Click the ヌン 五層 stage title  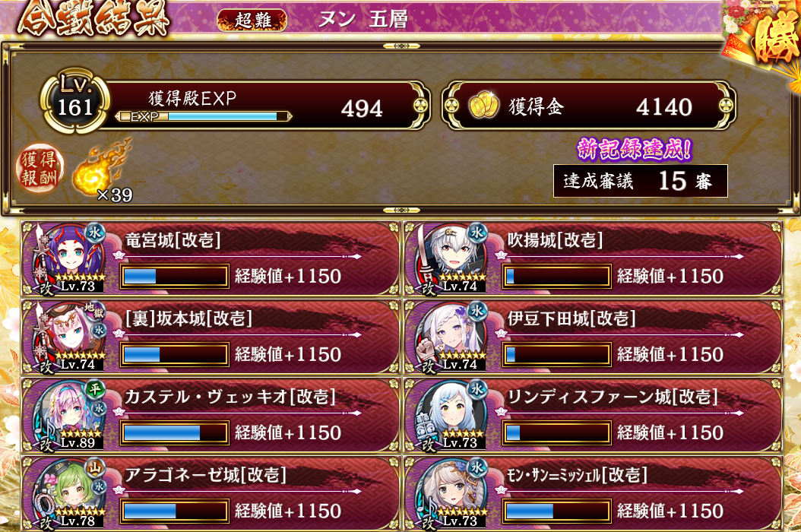[363, 20]
